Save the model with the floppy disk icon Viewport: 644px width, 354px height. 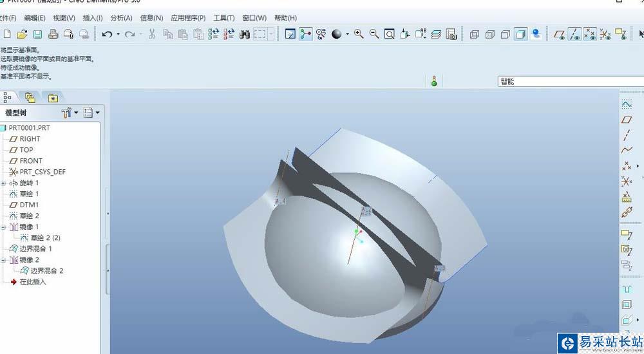[x=37, y=34]
